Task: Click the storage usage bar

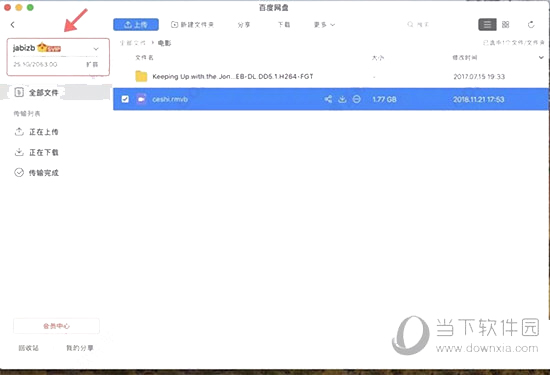Action: [55, 56]
